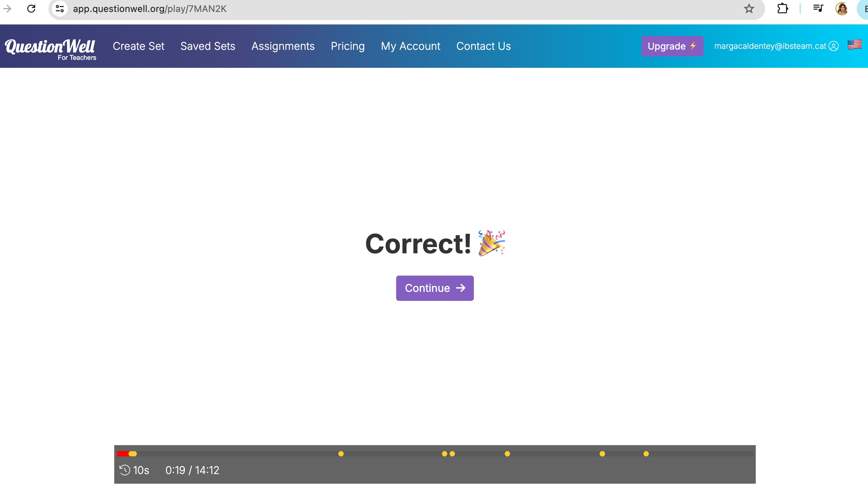Open My Account
868x490 pixels.
(410, 46)
